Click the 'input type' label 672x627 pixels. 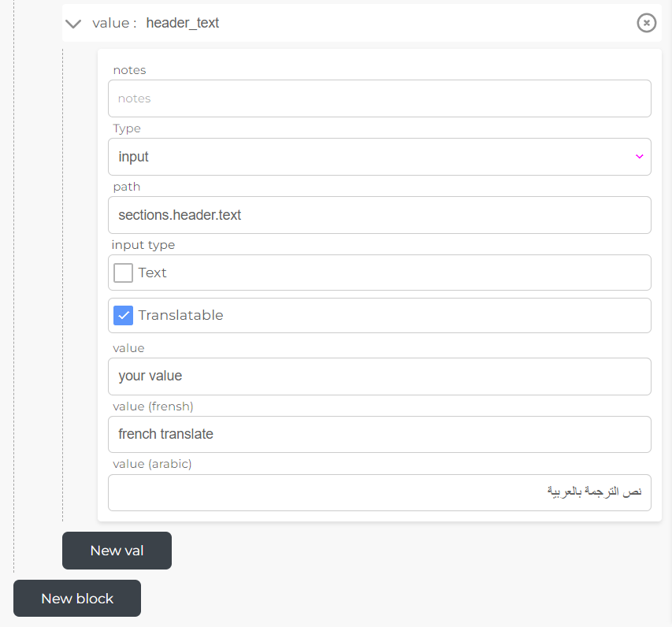(143, 245)
